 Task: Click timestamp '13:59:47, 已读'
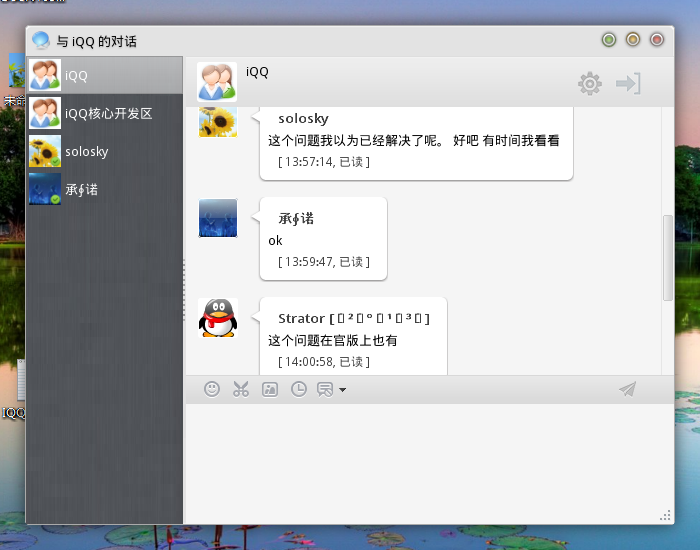(324, 262)
